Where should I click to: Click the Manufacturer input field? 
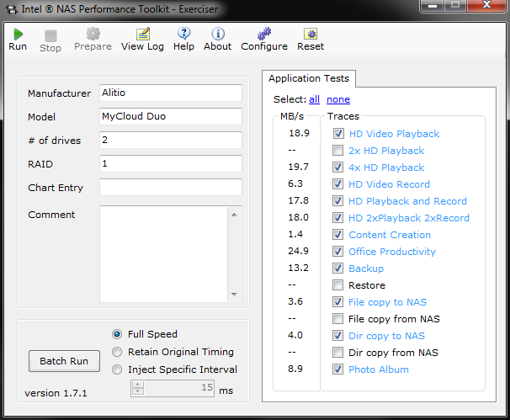pyautogui.click(x=171, y=93)
